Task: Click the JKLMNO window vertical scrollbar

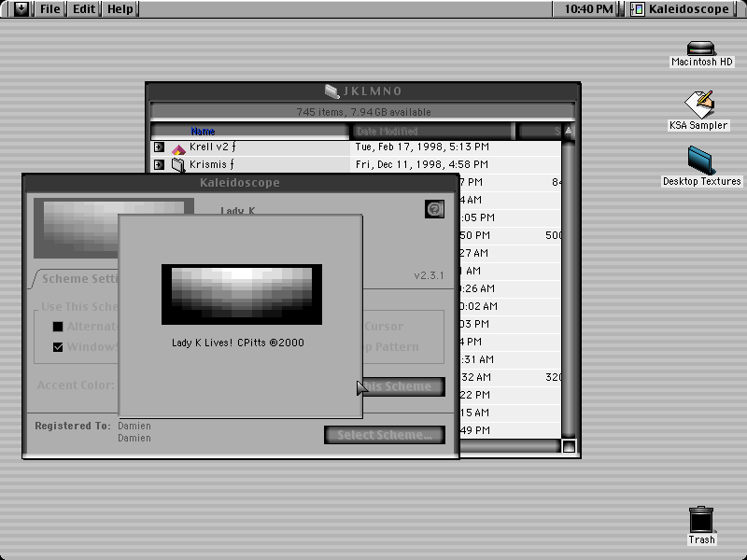Action: pyautogui.click(x=568, y=289)
